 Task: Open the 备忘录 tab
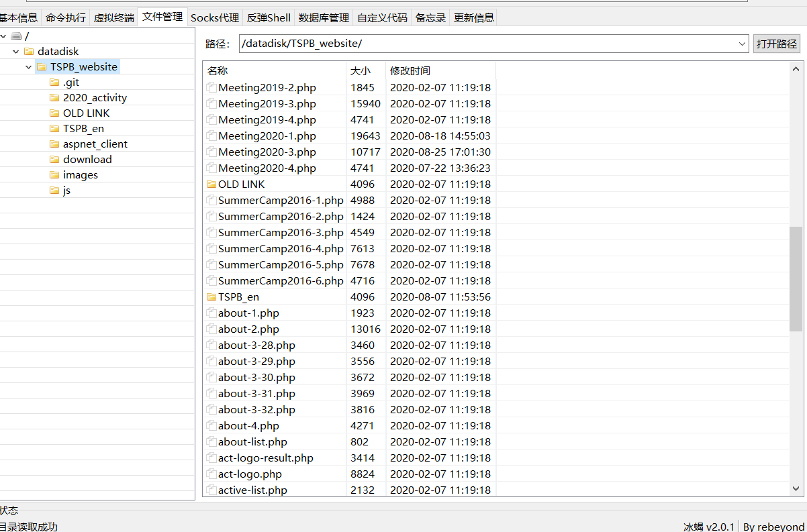[431, 17]
